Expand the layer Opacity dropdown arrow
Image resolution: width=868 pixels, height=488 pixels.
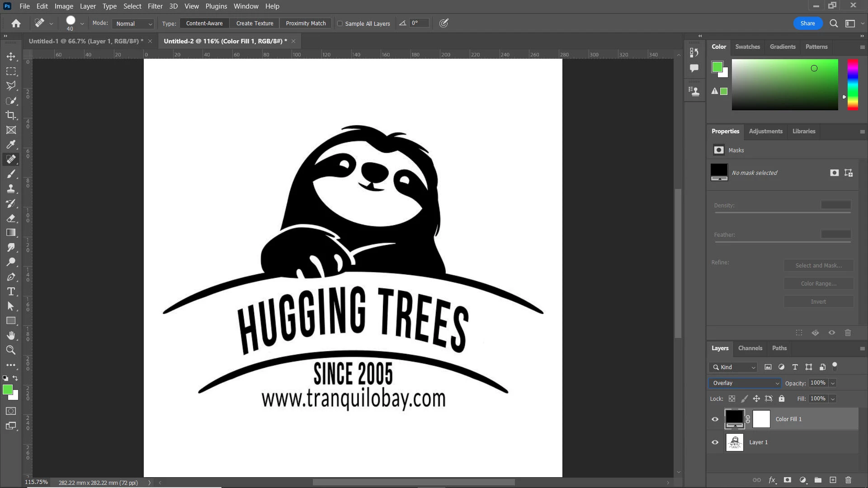(x=833, y=383)
